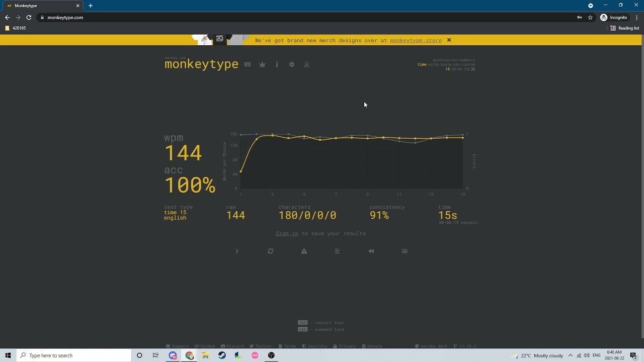Open Support link in footer
644x362 pixels.
point(177,346)
